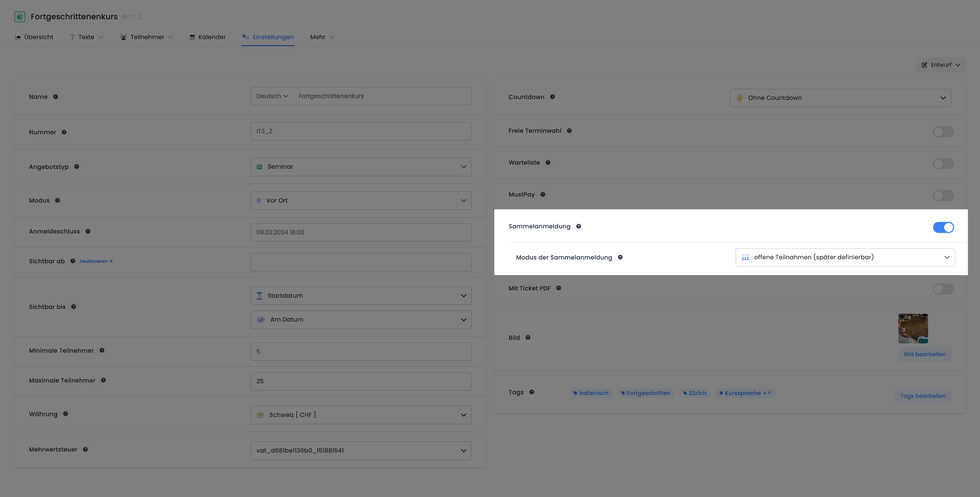Click the help icon next to Mehrwertsteuer
The width and height of the screenshot is (980, 497).
(x=86, y=449)
